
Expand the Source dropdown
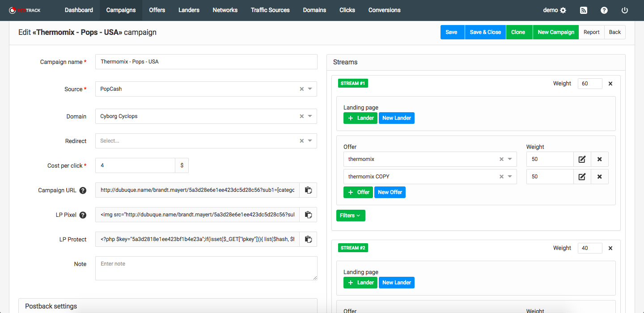pos(310,89)
